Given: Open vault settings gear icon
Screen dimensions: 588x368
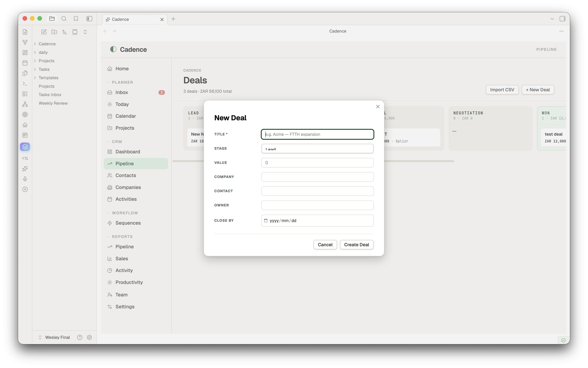Looking at the screenshot, I should coord(89,337).
